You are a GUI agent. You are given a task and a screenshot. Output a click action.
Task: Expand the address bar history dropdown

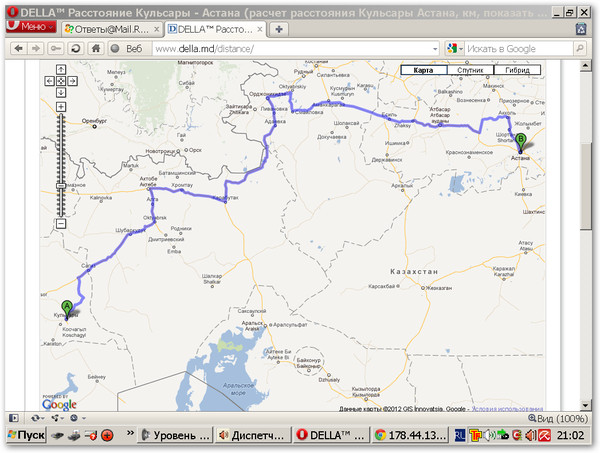435,48
